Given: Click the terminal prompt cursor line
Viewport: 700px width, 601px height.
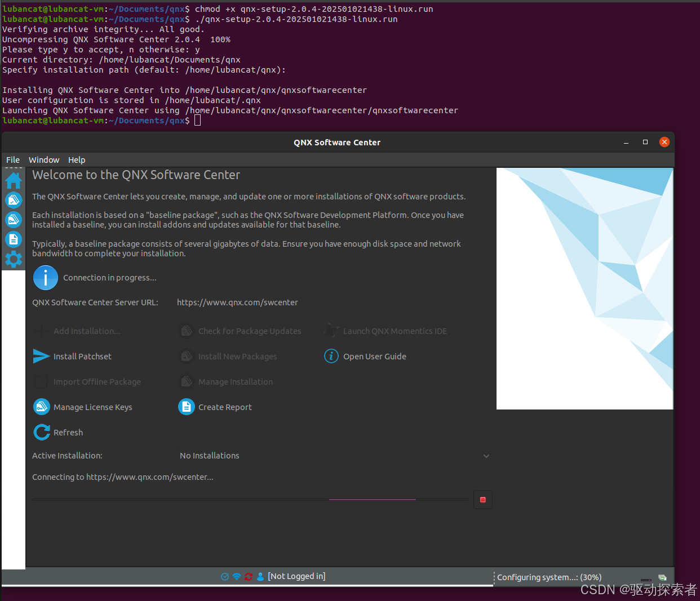Looking at the screenshot, I should 101,121.
